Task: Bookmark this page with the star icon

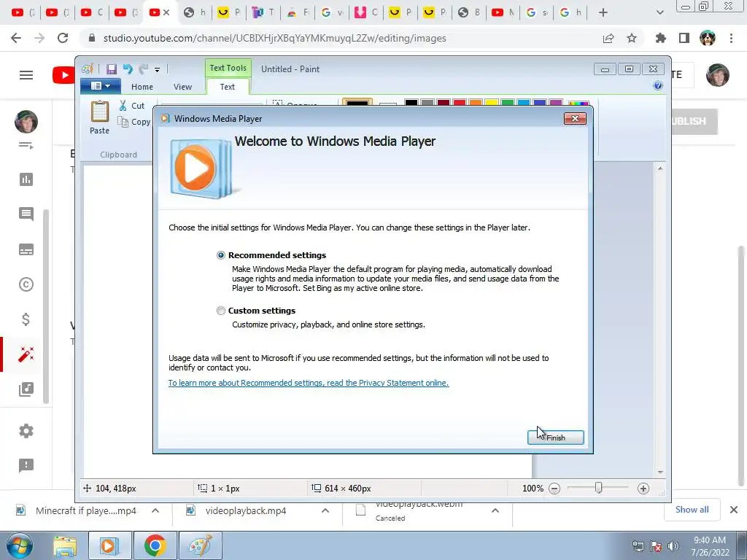Action: (x=632, y=38)
